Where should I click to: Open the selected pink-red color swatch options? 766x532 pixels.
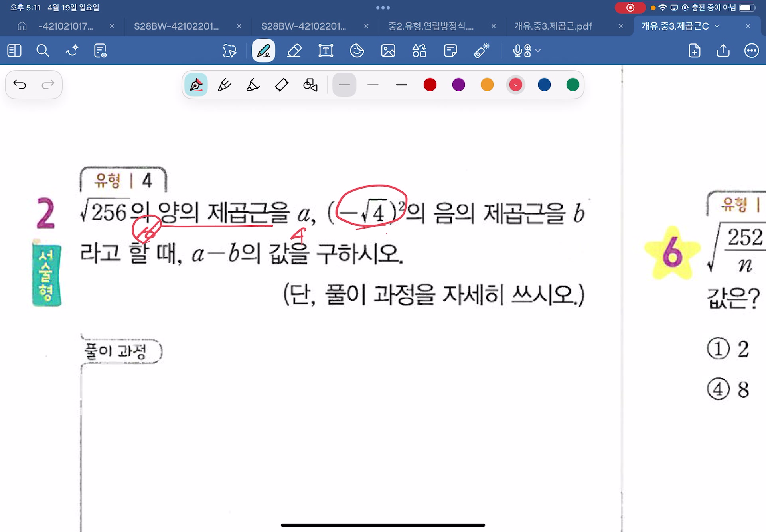[516, 85]
